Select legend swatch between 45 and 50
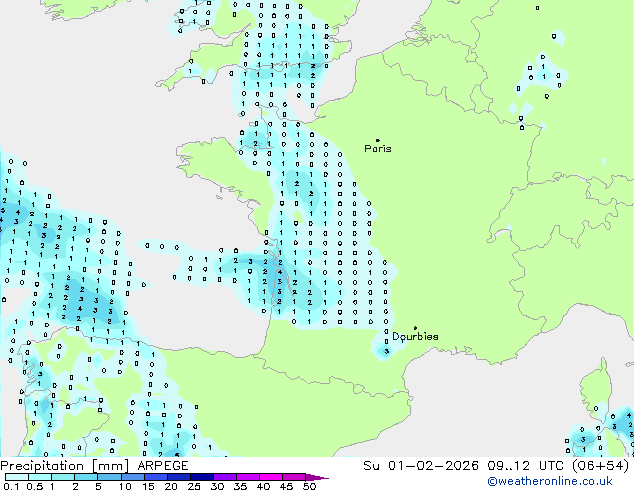Screen dimensions: 634x490 coord(297,477)
